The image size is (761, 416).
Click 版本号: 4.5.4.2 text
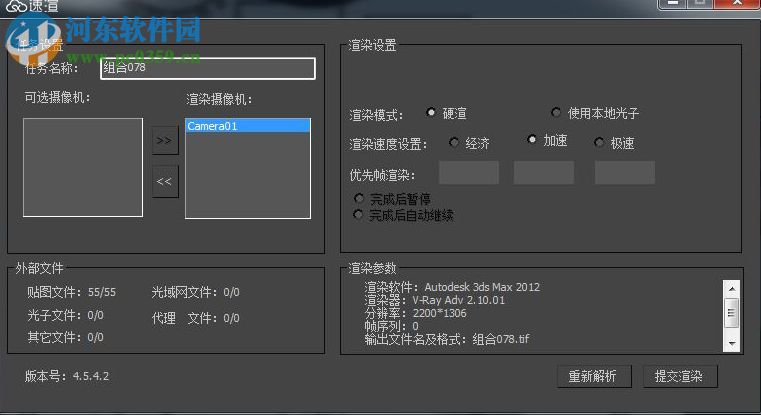click(x=67, y=376)
